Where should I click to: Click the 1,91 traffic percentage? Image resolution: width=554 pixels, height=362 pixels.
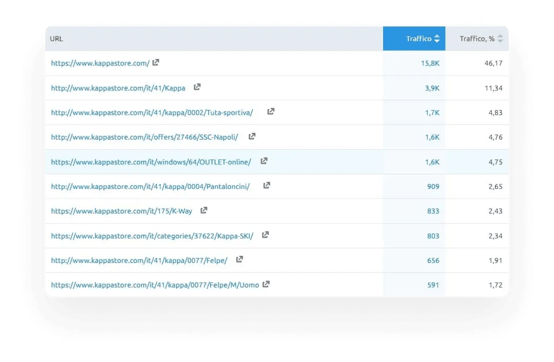pos(495,261)
